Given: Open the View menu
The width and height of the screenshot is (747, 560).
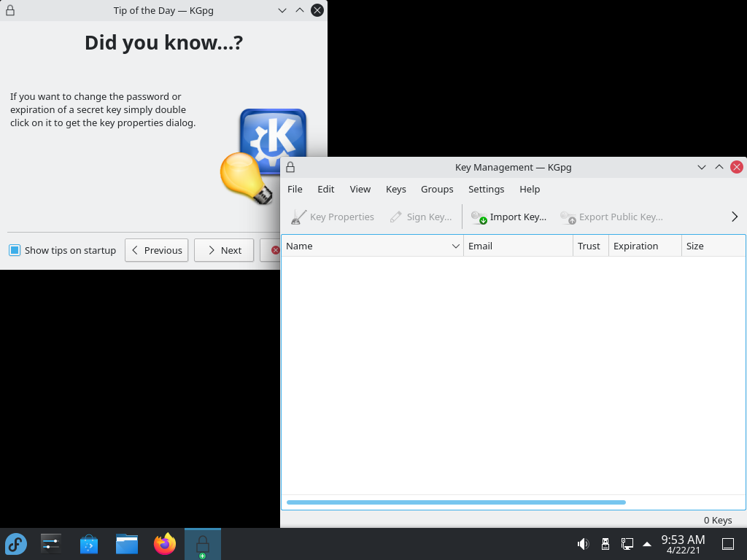Looking at the screenshot, I should (360, 190).
